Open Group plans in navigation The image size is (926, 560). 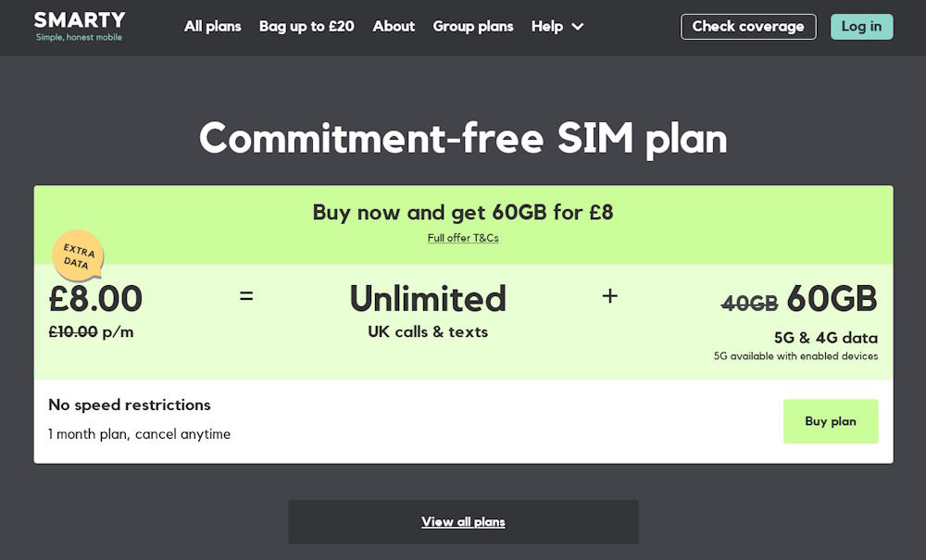coord(473,27)
